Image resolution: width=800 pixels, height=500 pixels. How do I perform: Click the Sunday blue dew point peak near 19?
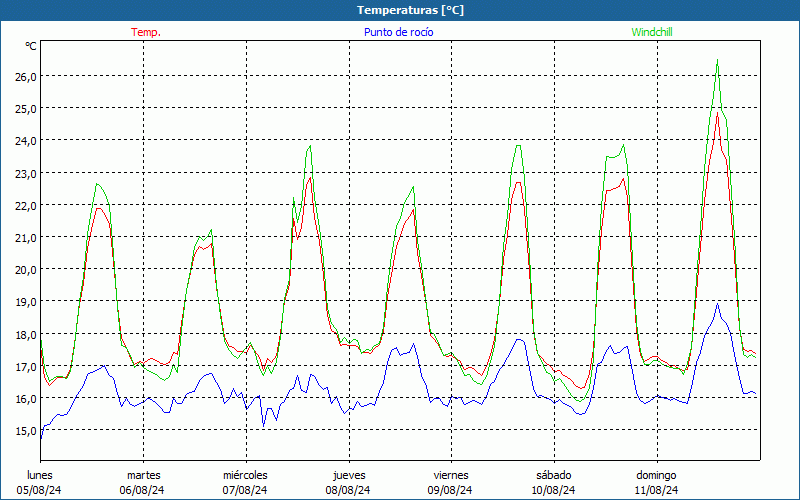pos(718,304)
